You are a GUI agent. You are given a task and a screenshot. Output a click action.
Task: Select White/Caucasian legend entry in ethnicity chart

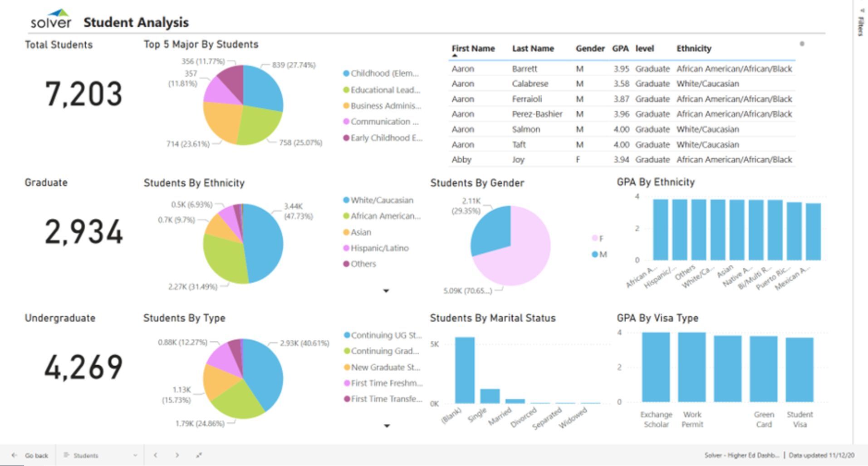(x=381, y=200)
